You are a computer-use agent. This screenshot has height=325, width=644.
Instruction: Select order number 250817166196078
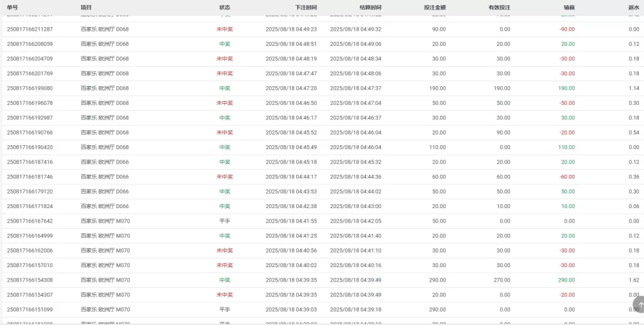30,103
